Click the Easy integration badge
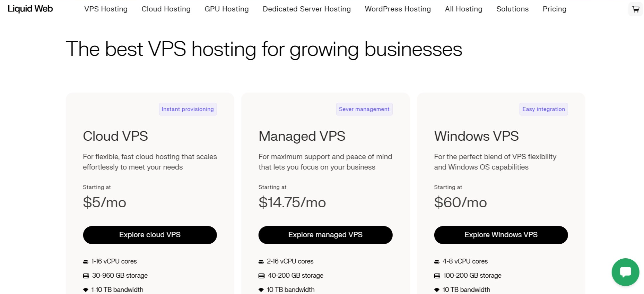Viewport: 644px width, 294px height. tap(543, 109)
